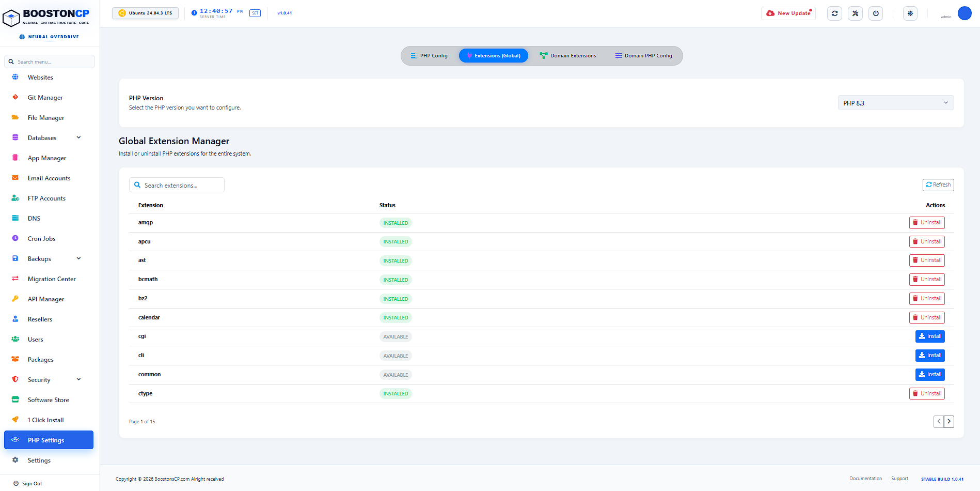980x491 pixels.
Task: Open API Manager
Action: [46, 299]
